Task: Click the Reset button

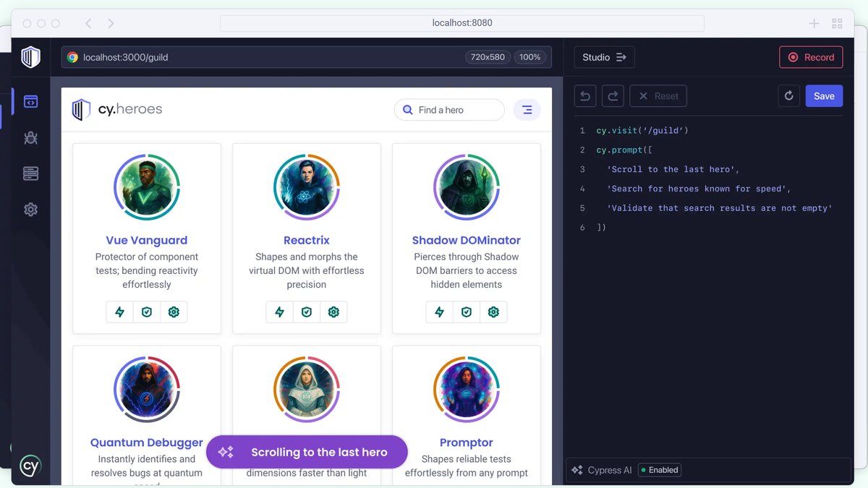Action: [x=658, y=96]
